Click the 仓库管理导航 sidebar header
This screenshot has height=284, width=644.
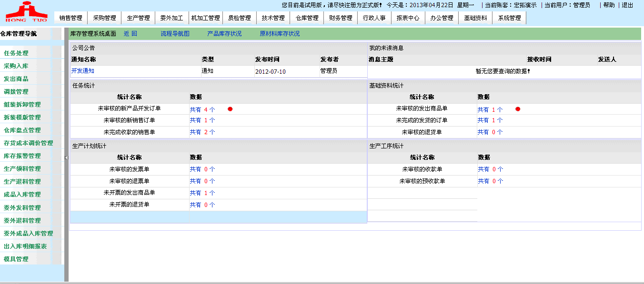point(19,34)
